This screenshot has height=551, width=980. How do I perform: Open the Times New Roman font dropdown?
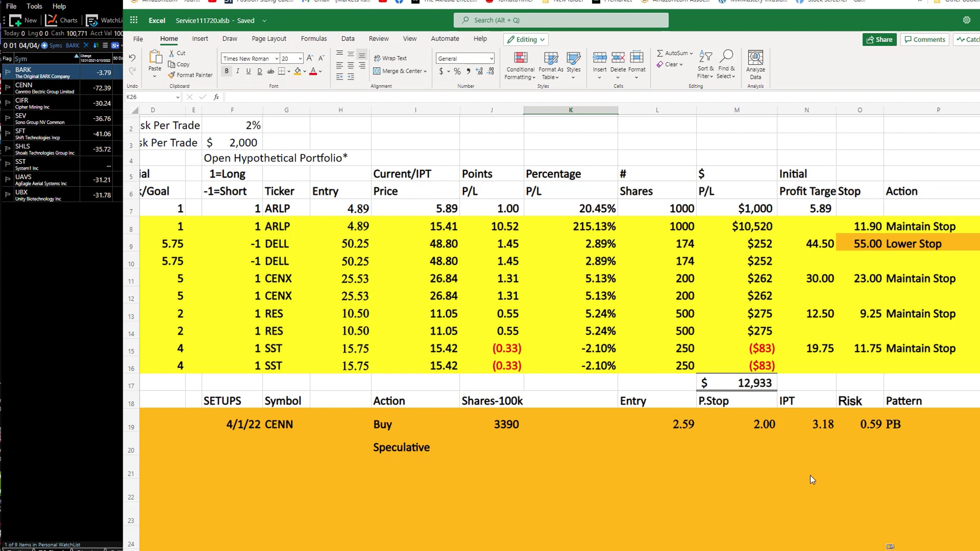click(x=276, y=59)
